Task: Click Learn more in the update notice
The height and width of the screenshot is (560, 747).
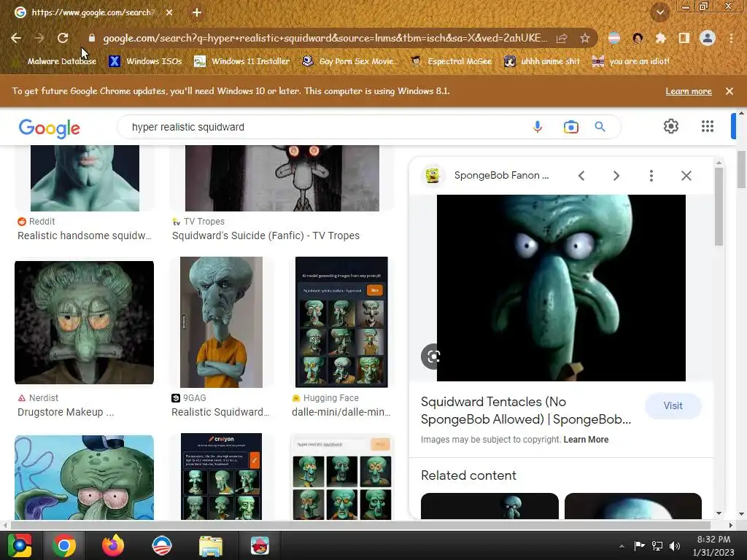Action: [x=689, y=91]
